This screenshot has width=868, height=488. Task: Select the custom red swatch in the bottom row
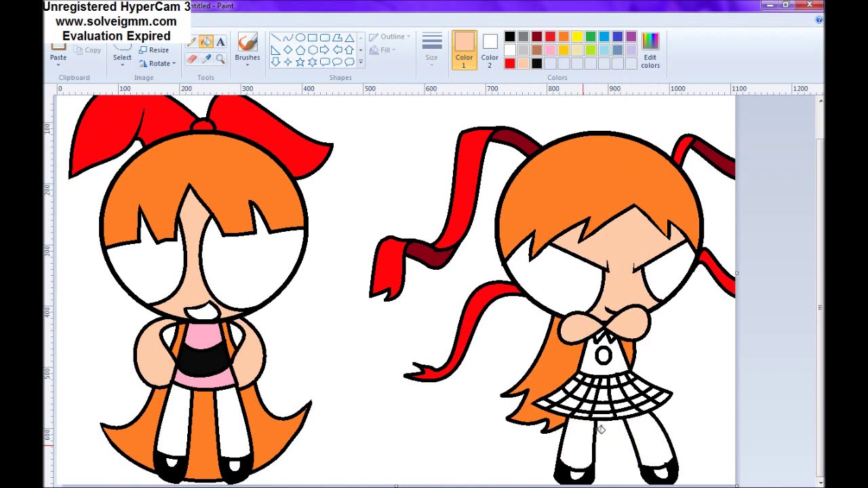click(510, 64)
